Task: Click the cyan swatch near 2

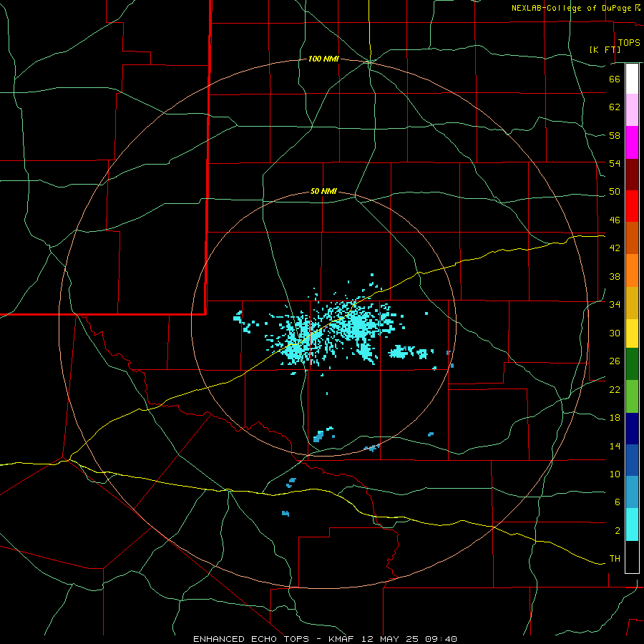Action: point(632,525)
